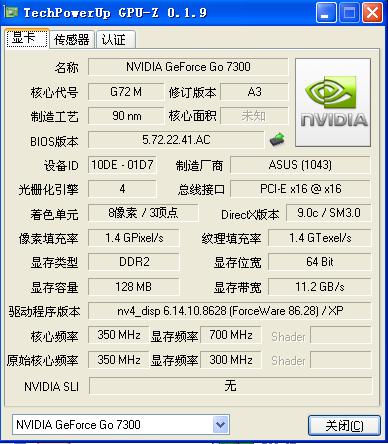Click the 总线接口 label
388x444 pixels.
(201, 190)
